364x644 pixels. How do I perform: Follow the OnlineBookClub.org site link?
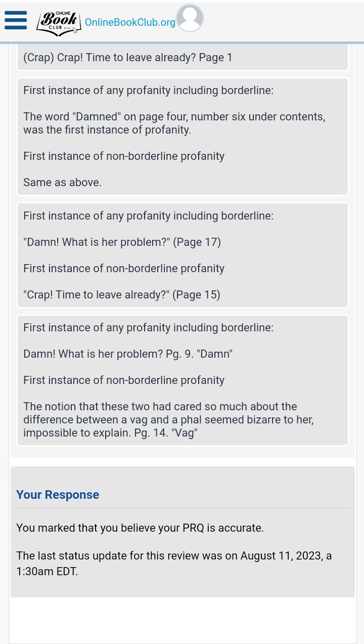click(x=130, y=22)
